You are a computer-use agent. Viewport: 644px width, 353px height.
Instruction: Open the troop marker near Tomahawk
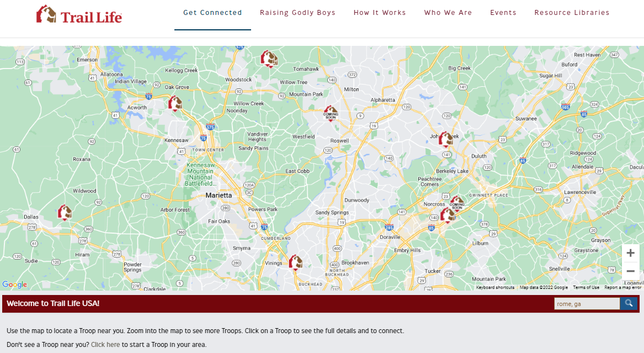[x=269, y=59]
